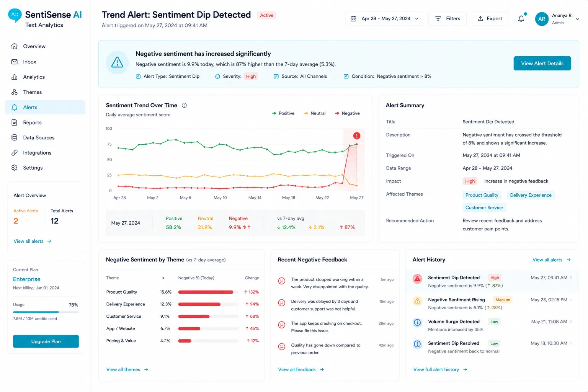The height and width of the screenshot is (392, 588).
Task: Click the red alert marker on chart
Action: (x=356, y=136)
